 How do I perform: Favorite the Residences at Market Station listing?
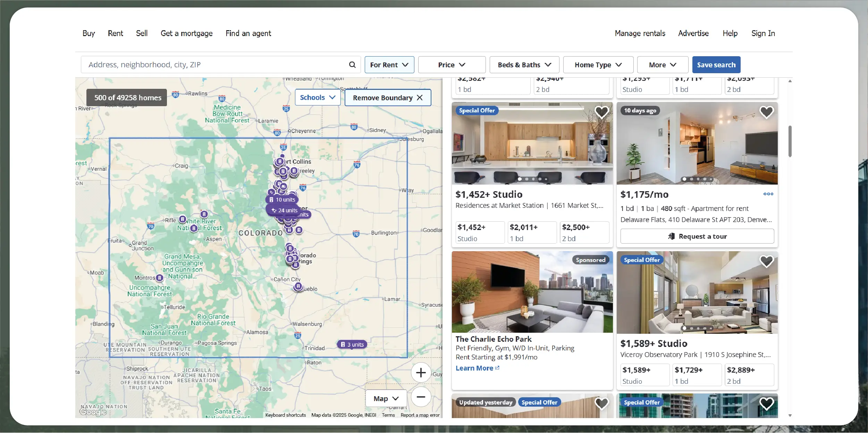pos(601,112)
